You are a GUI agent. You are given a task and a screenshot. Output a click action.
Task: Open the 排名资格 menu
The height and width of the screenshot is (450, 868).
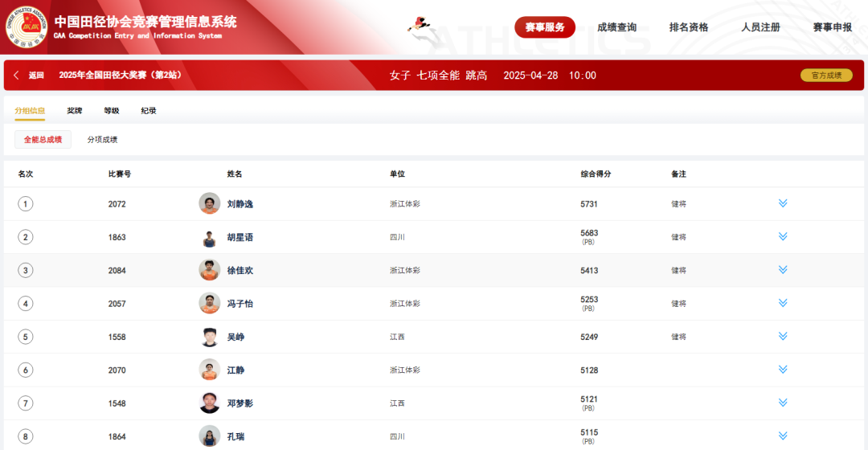coord(689,27)
